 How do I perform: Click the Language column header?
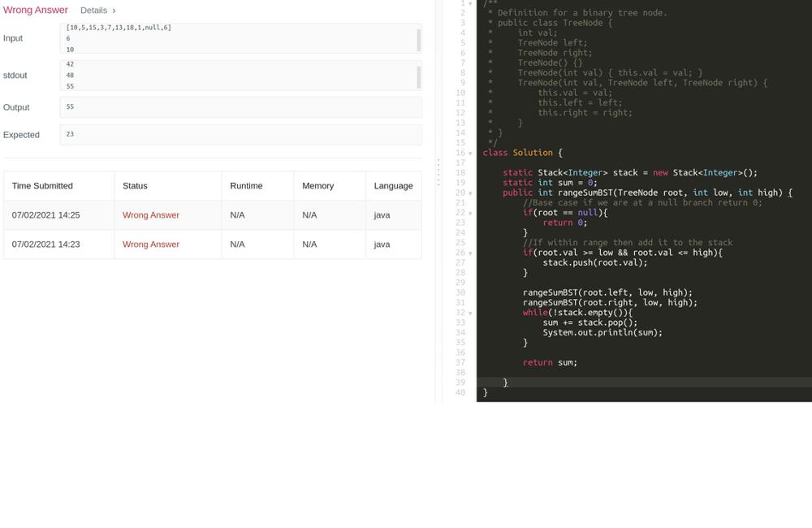point(393,186)
